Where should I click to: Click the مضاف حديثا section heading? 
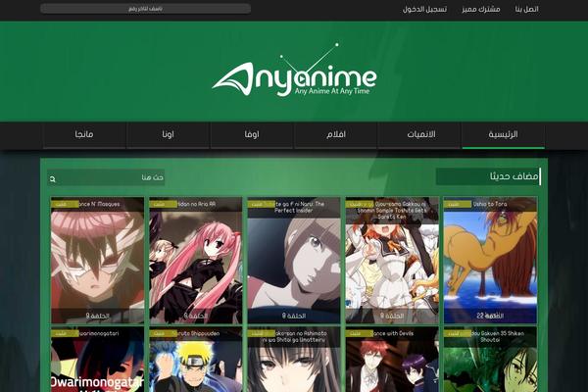(x=514, y=176)
